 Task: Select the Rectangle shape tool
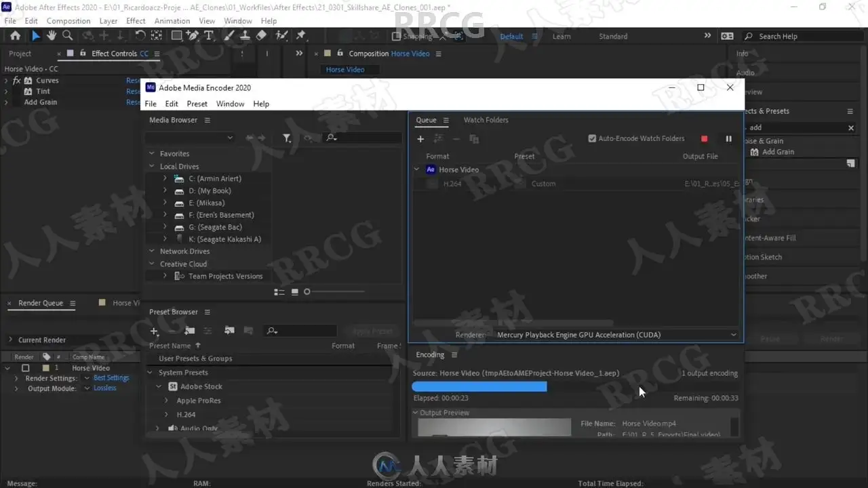click(176, 36)
